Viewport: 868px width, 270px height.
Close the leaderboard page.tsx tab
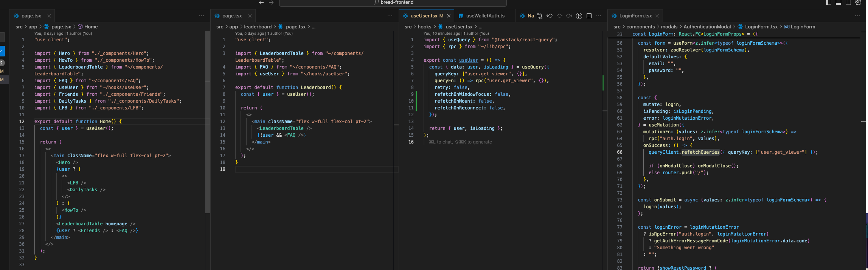pos(250,16)
